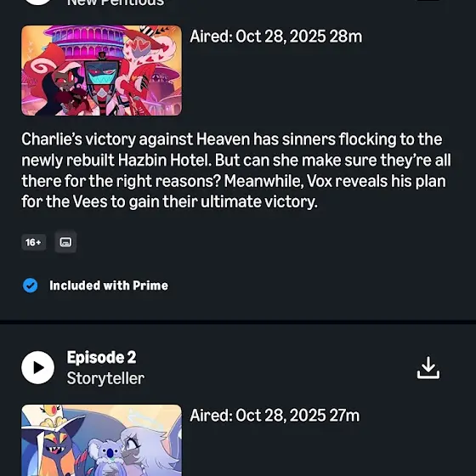Tap the description line mentioning Vox reveals his plan
This screenshot has height=476, width=476.
tap(234, 181)
